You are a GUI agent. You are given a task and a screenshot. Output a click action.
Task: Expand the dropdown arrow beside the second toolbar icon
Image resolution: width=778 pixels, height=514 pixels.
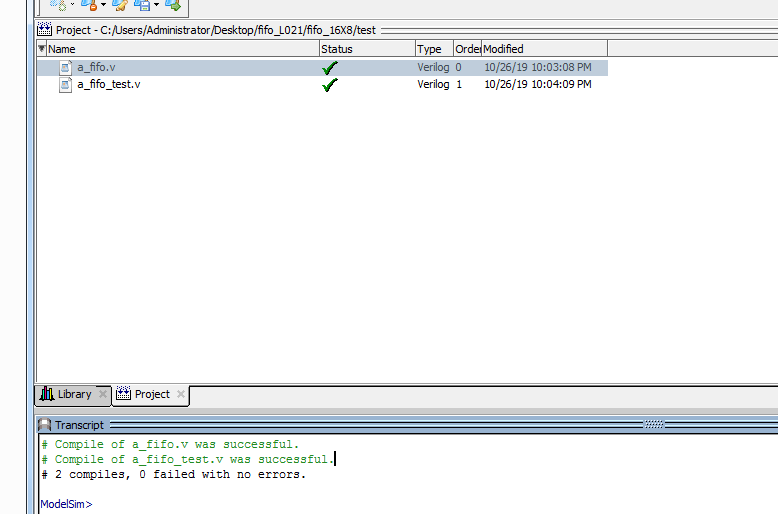pos(102,5)
